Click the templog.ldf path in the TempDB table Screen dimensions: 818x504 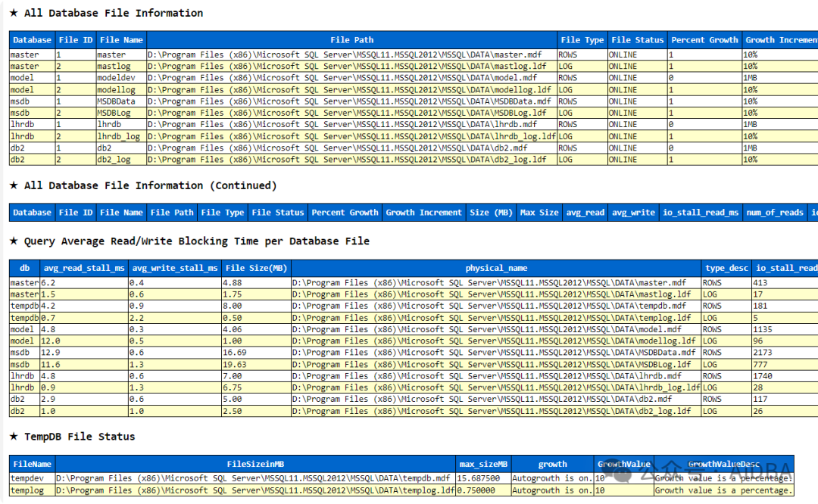255,490
